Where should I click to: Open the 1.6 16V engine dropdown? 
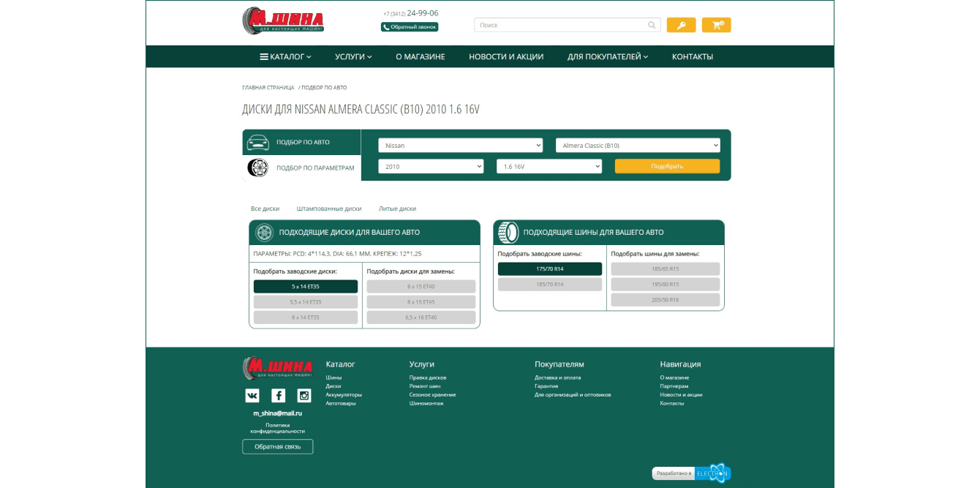[x=549, y=167]
